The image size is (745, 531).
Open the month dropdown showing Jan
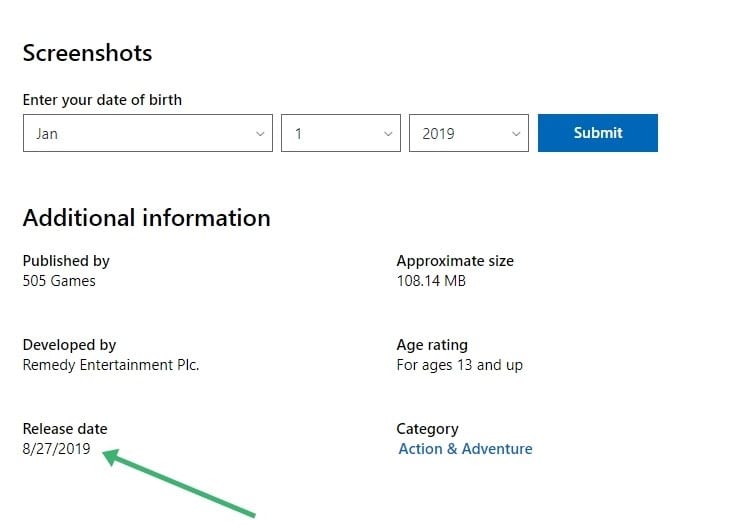click(148, 133)
